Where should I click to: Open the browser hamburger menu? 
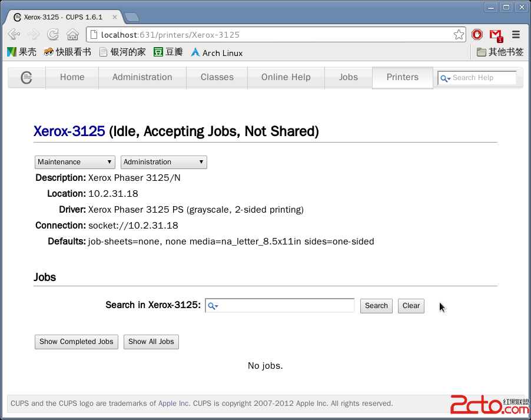(516, 34)
